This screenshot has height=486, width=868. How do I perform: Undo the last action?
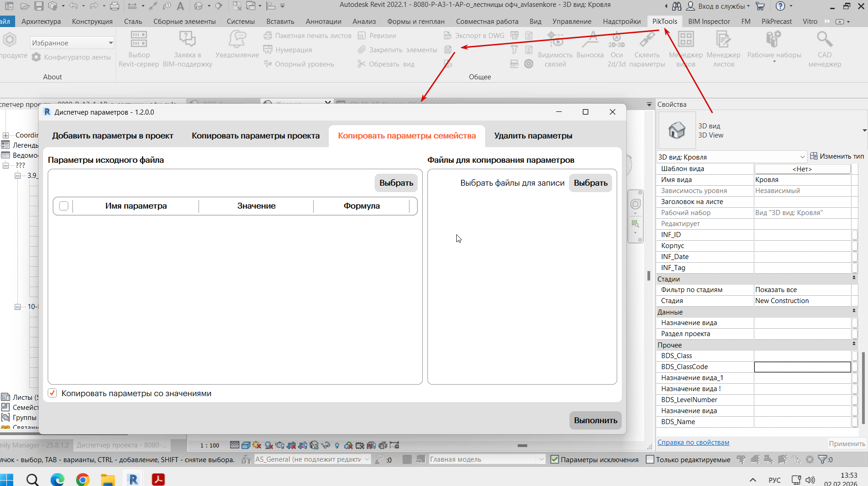(73, 6)
